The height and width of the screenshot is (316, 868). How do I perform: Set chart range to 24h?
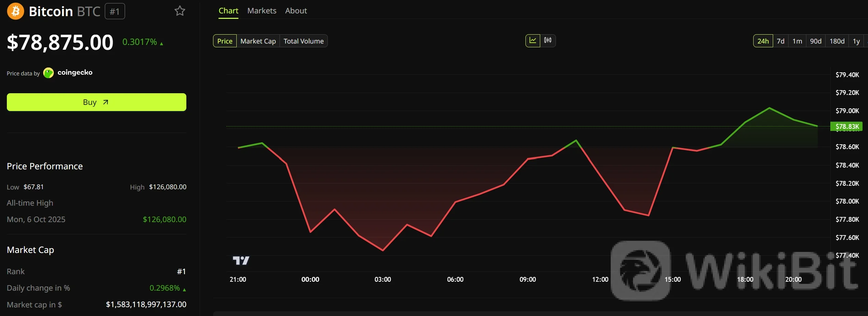763,41
